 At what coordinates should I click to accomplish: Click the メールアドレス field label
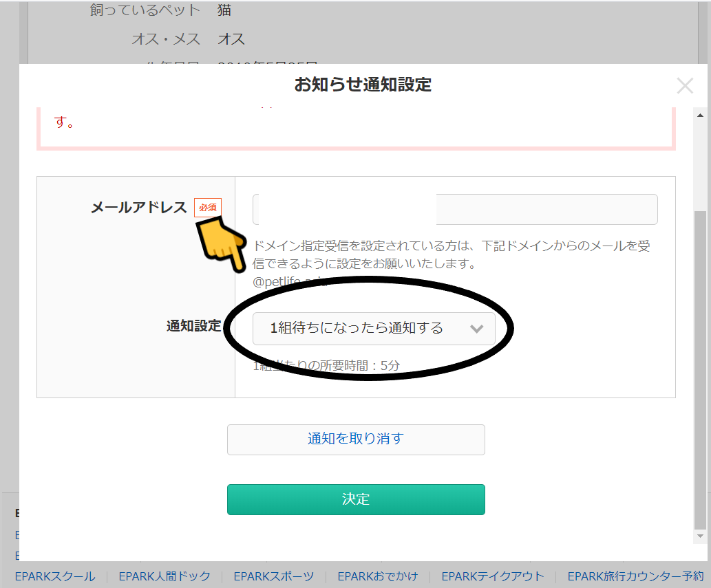click(x=138, y=208)
